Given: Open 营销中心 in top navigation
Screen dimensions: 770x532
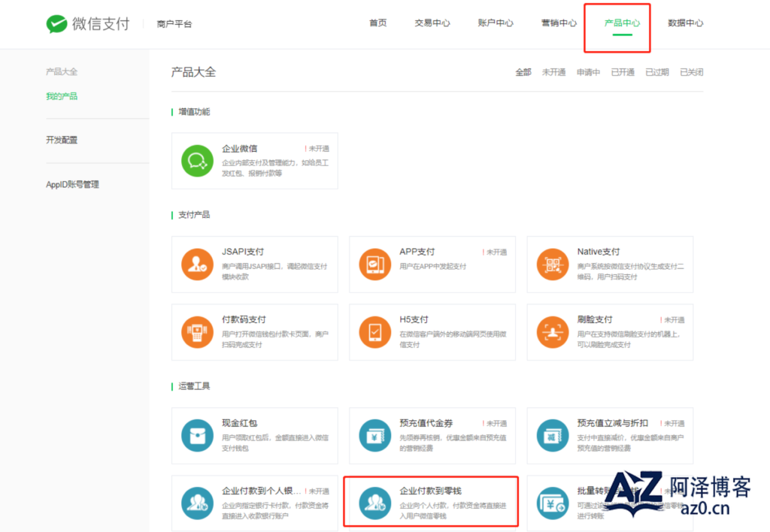Looking at the screenshot, I should click(x=559, y=23).
